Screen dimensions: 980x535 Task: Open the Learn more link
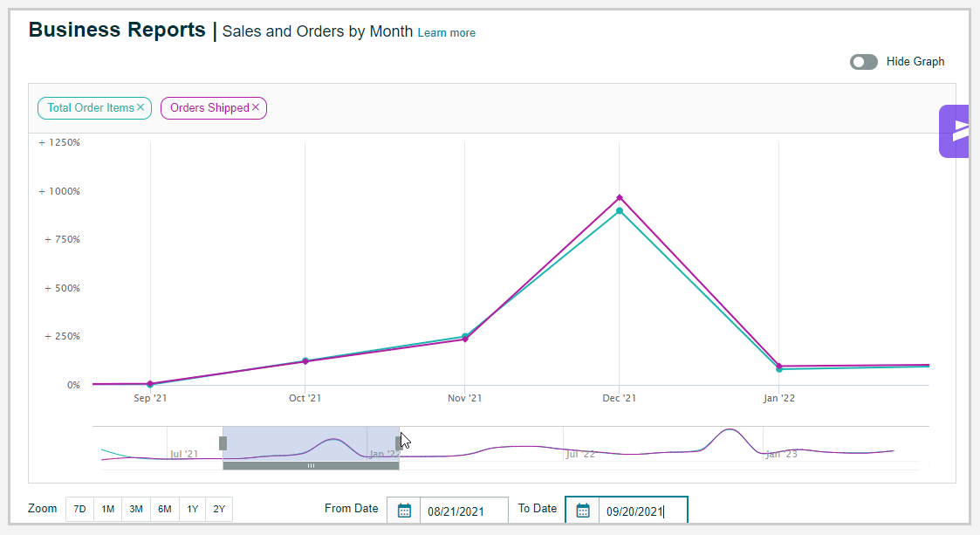(446, 33)
